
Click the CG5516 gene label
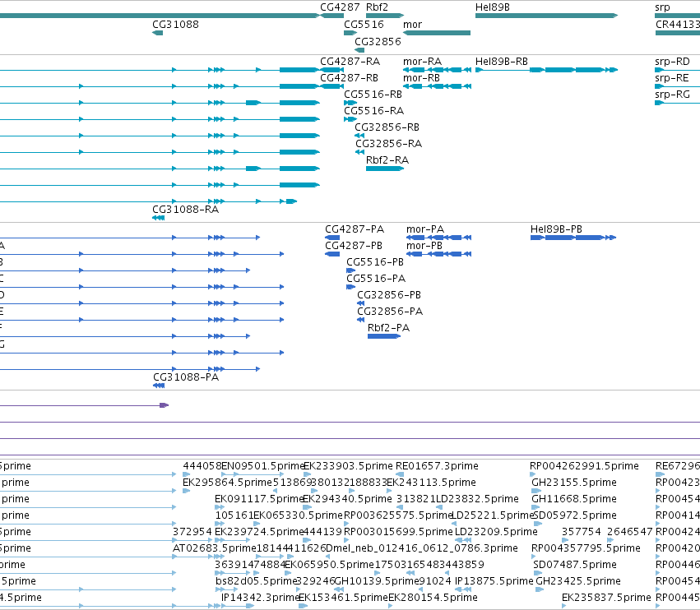(x=364, y=25)
